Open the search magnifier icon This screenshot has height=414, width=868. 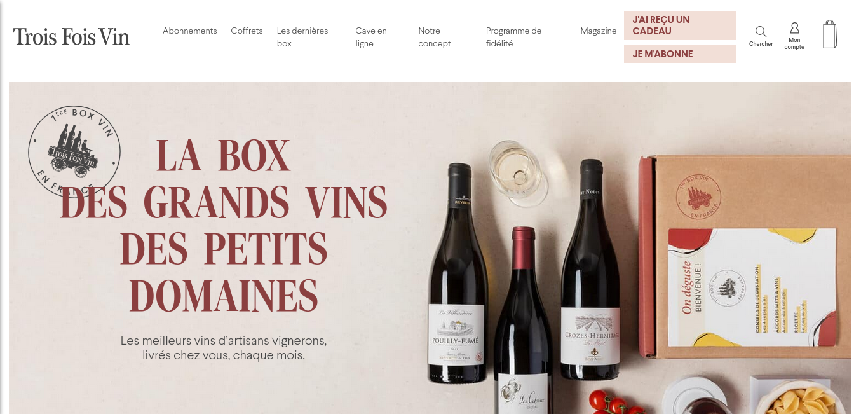tap(761, 32)
